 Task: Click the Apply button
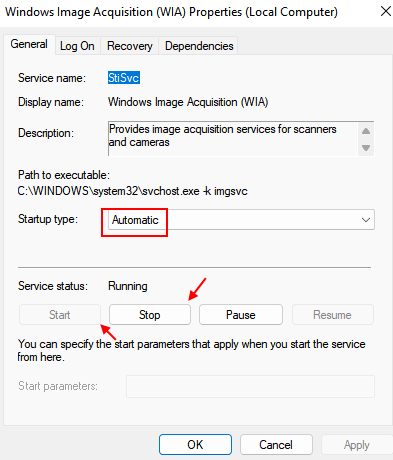click(357, 445)
